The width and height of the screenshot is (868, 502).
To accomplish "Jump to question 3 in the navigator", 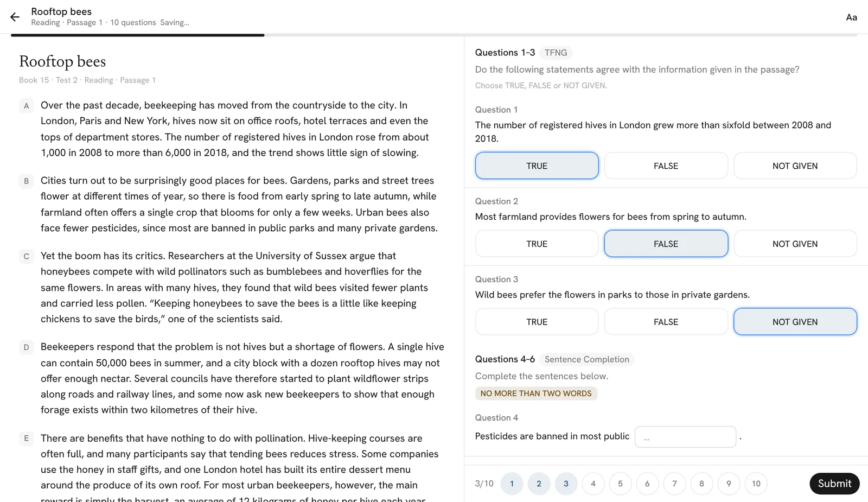I will 566,484.
